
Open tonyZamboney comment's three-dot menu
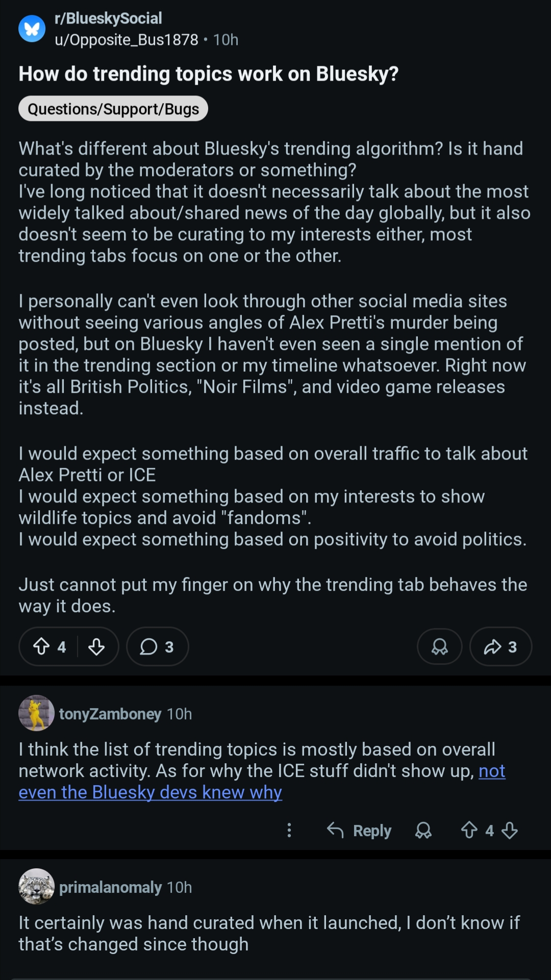tap(289, 831)
